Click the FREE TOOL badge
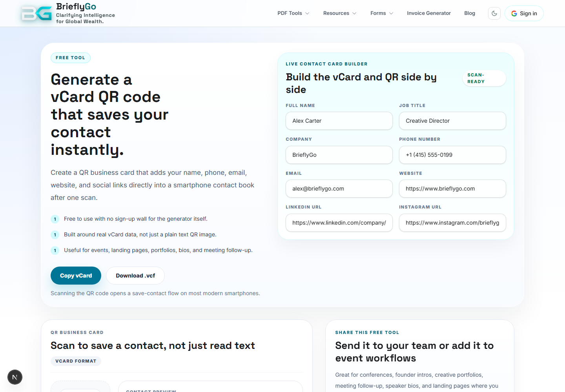The width and height of the screenshot is (565, 392). tap(71, 58)
